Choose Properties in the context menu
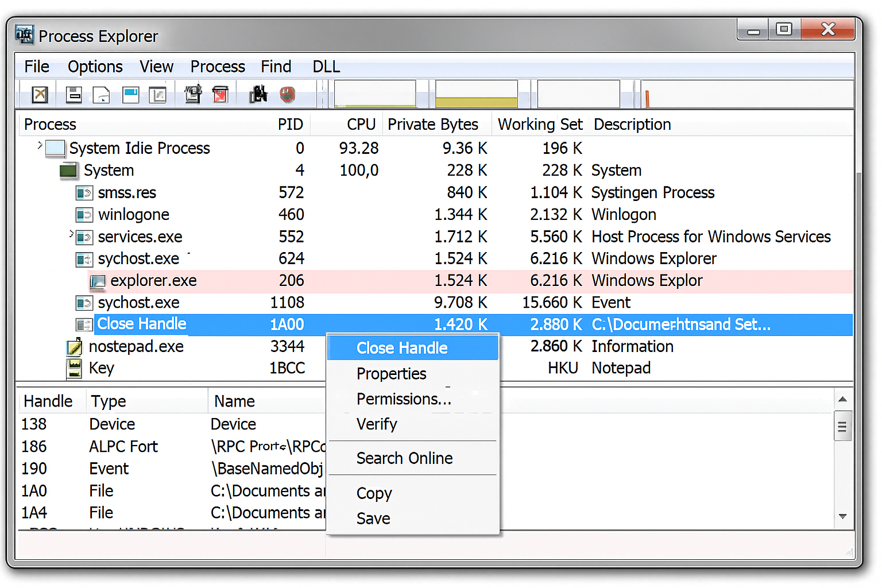882x588 pixels. (412, 374)
